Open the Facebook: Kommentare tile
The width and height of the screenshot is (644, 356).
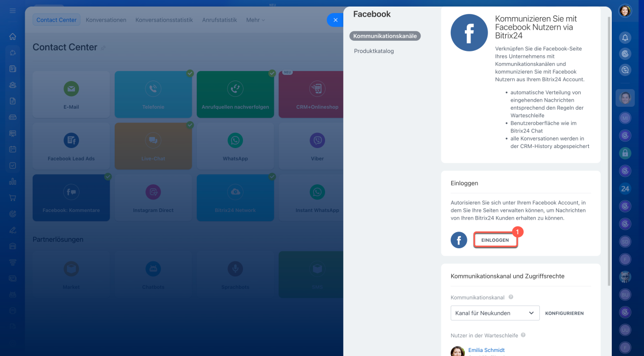(x=71, y=198)
